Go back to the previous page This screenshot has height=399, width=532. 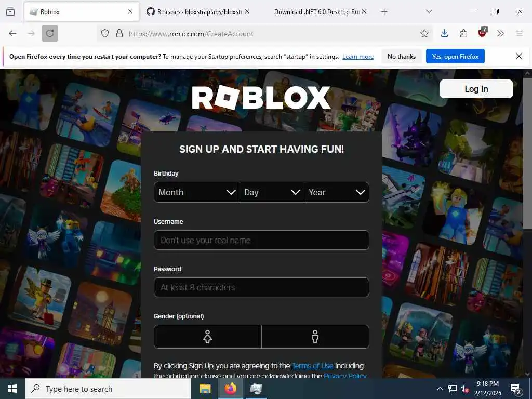click(12, 33)
